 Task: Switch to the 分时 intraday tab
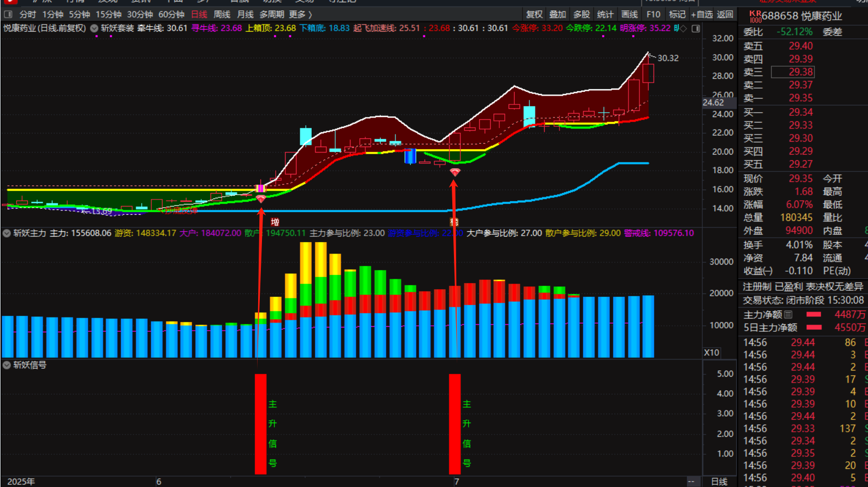[x=27, y=14]
